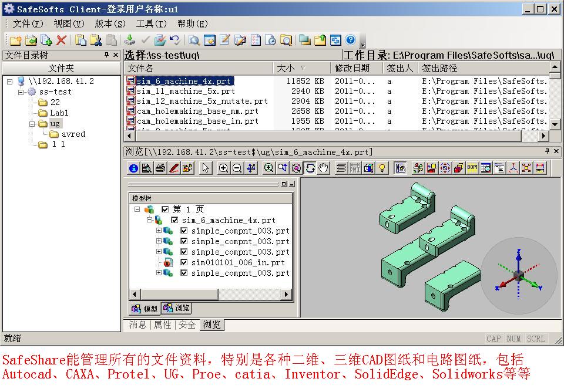Click the PMI icon in viewer toolbar
Image resolution: width=564 pixels, height=392 pixels.
[355, 168]
